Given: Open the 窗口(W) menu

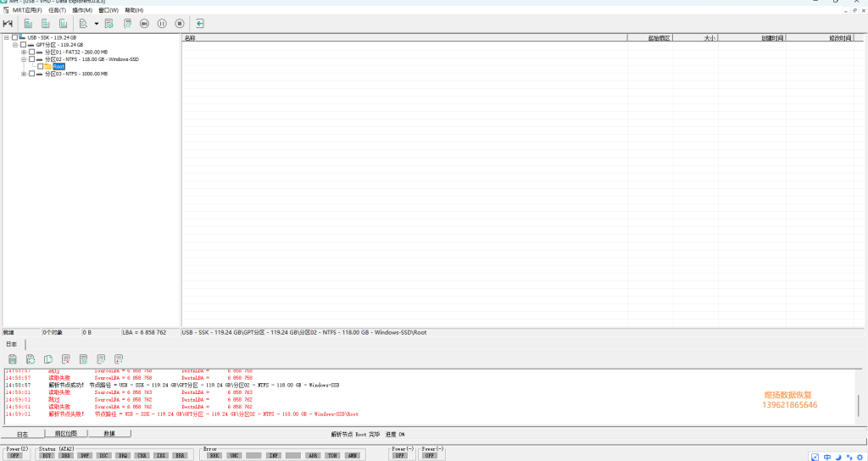Looking at the screenshot, I should [x=108, y=10].
